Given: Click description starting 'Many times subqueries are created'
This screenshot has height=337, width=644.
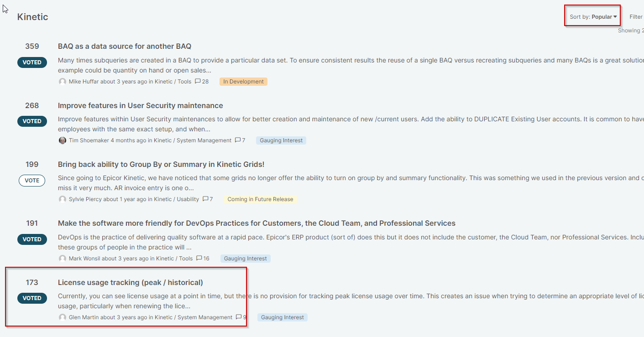Looking at the screenshot, I should (x=351, y=65).
